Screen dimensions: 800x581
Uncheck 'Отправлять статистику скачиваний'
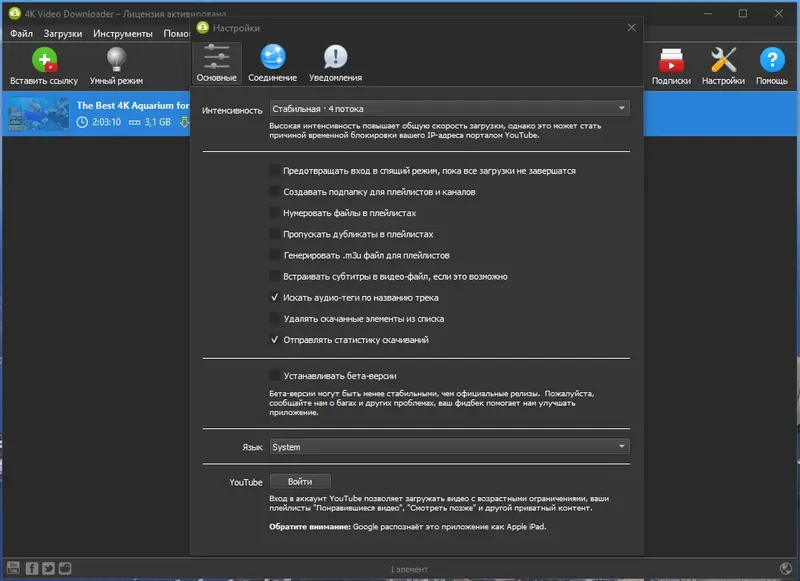tap(274, 340)
